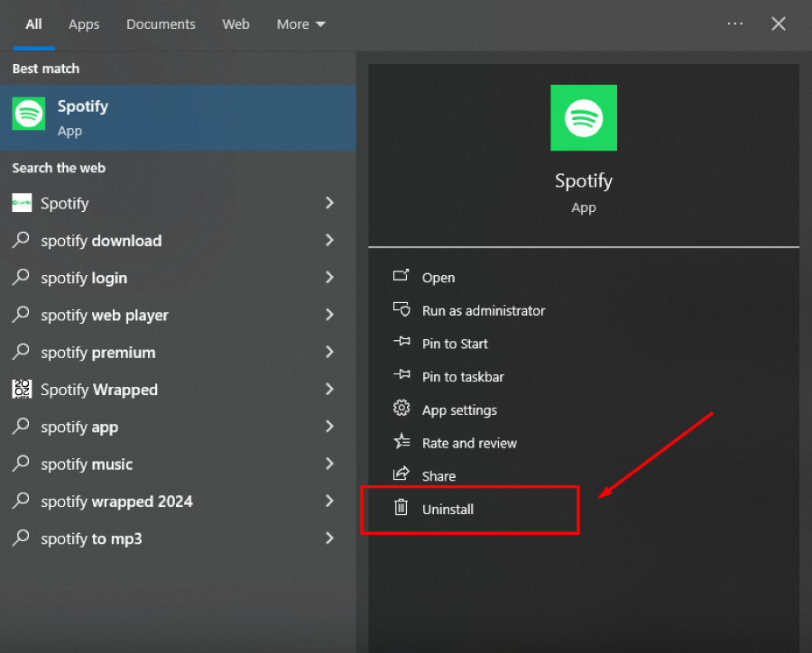This screenshot has width=812, height=653.
Task: Click the 'spotify premium' suggestion text
Action: point(97,353)
